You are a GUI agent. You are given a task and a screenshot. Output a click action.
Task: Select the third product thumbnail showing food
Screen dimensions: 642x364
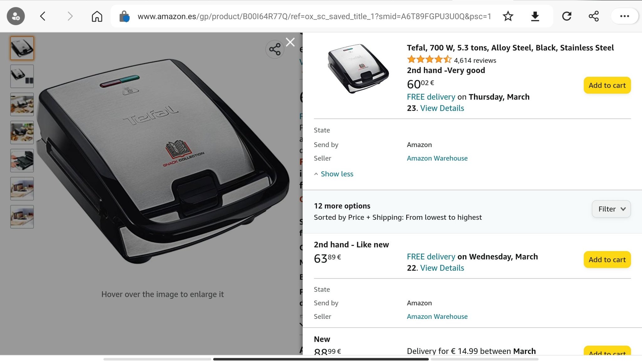[x=22, y=104]
